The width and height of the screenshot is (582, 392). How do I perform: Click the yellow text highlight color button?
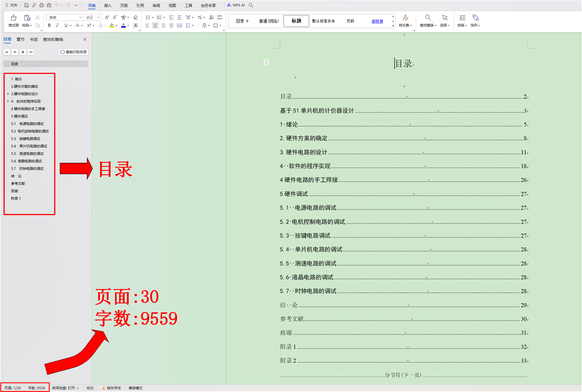pyautogui.click(x=112, y=25)
